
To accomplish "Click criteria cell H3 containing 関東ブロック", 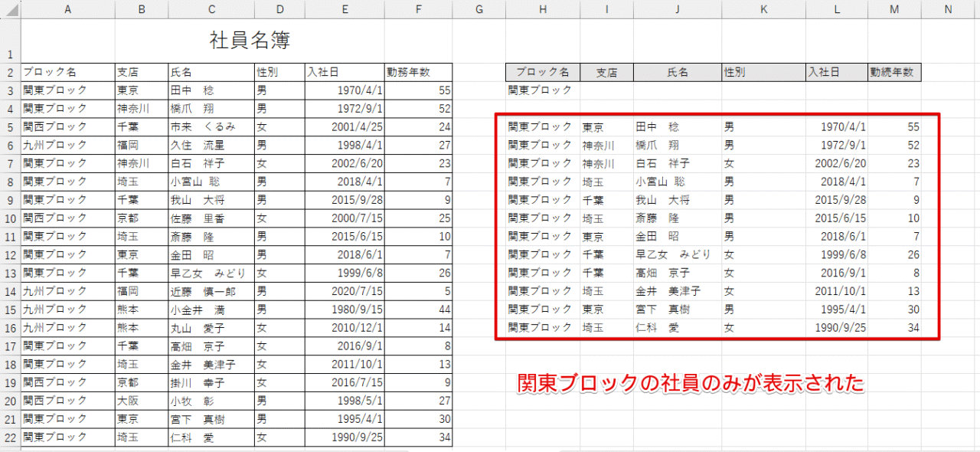I will coord(542,90).
